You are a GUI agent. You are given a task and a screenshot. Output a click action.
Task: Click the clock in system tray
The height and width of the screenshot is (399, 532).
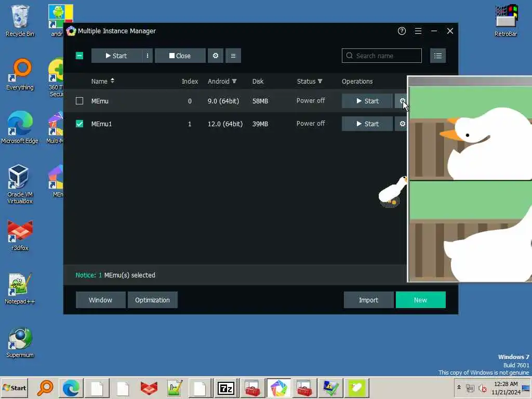coord(506,388)
